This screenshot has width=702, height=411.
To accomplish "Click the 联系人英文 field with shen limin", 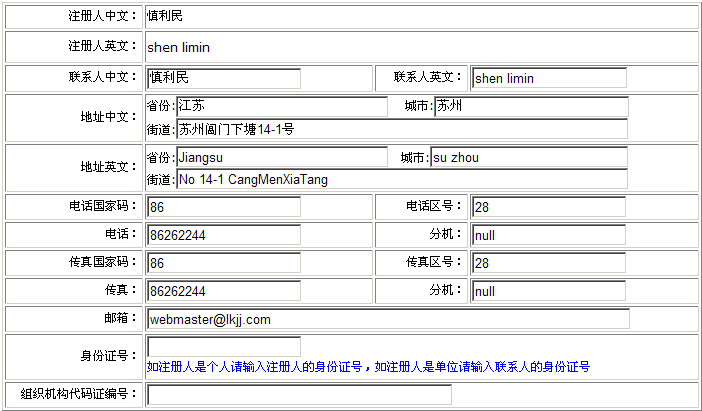I will pos(549,78).
